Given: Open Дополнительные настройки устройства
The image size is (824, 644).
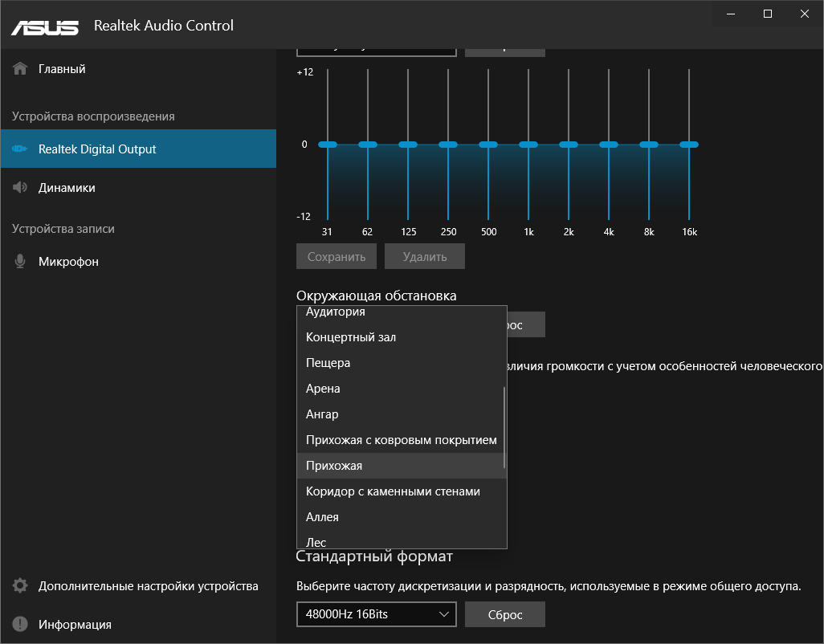Looking at the screenshot, I should [139, 585].
